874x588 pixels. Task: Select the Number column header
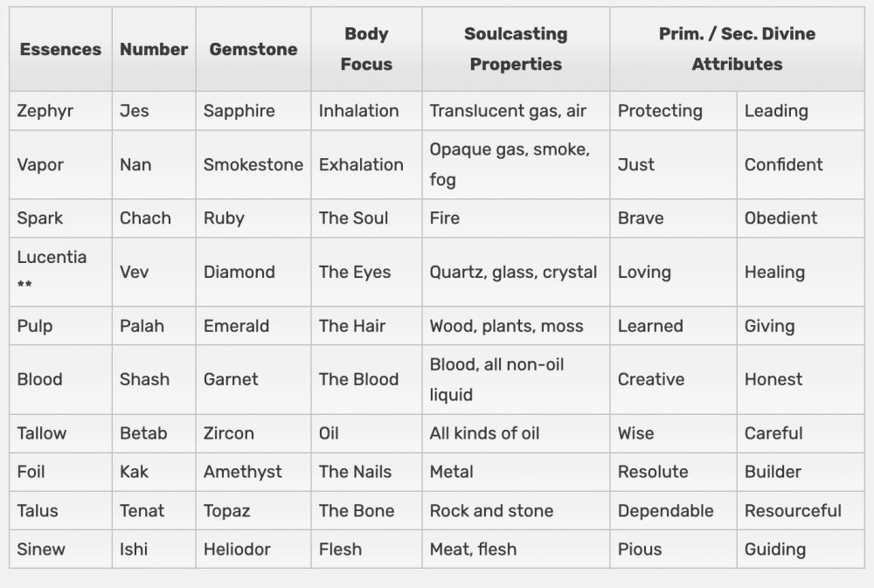[154, 49]
